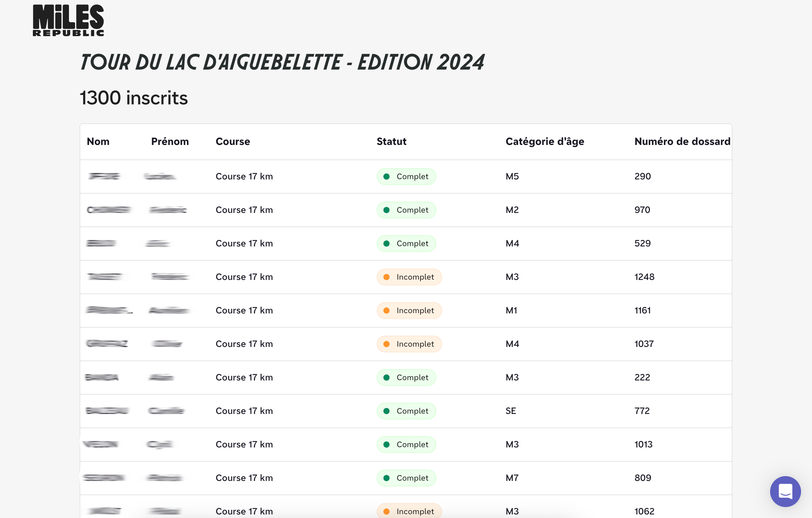Click the Miles Republic logo

tap(68, 20)
